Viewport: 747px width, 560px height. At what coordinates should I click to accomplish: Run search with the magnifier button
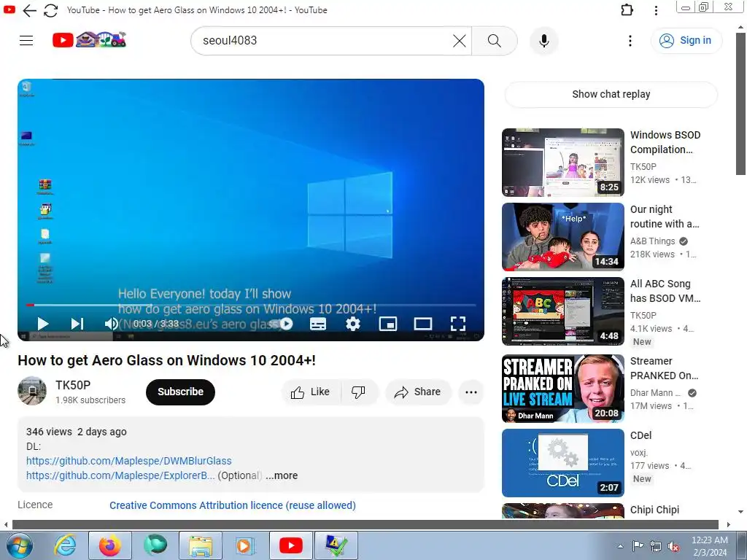[495, 41]
